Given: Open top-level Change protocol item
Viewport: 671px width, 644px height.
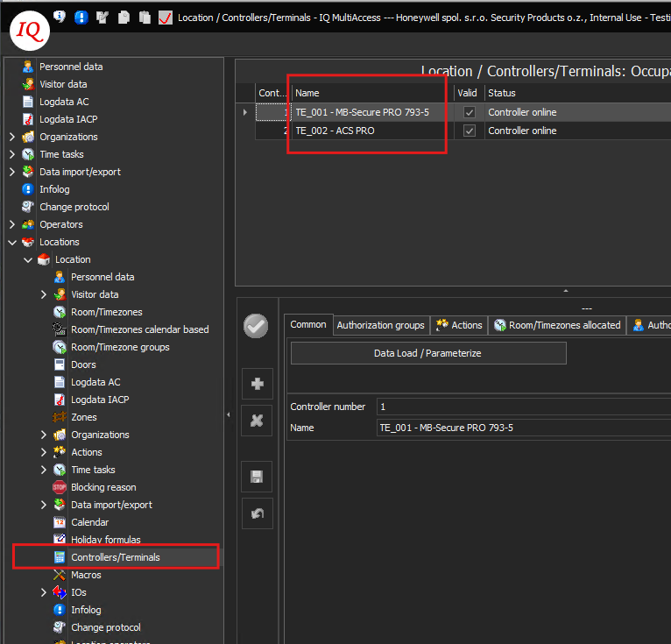Looking at the screenshot, I should point(74,207).
